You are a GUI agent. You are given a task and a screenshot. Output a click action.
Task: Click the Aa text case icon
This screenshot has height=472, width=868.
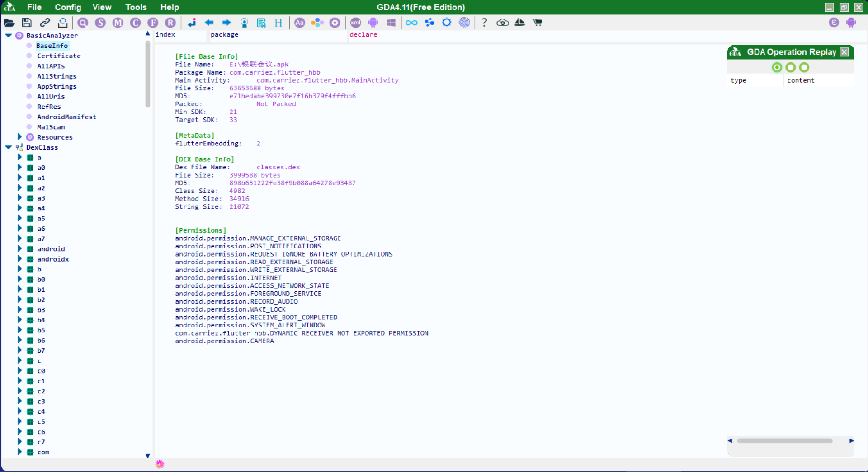tap(300, 23)
